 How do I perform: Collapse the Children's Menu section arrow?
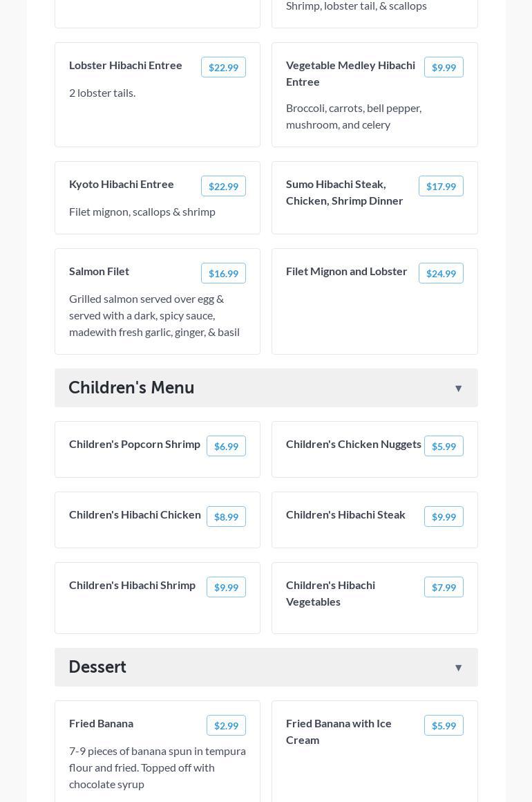(458, 389)
